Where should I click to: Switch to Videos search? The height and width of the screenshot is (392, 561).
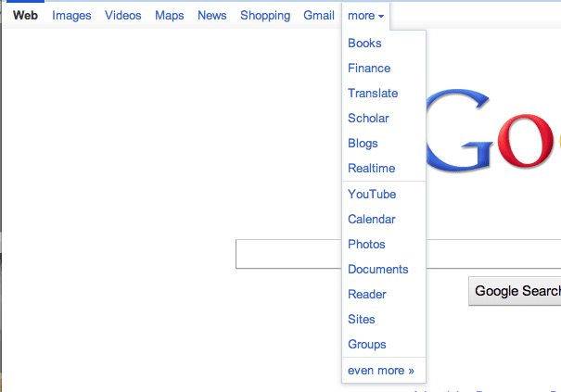[123, 16]
